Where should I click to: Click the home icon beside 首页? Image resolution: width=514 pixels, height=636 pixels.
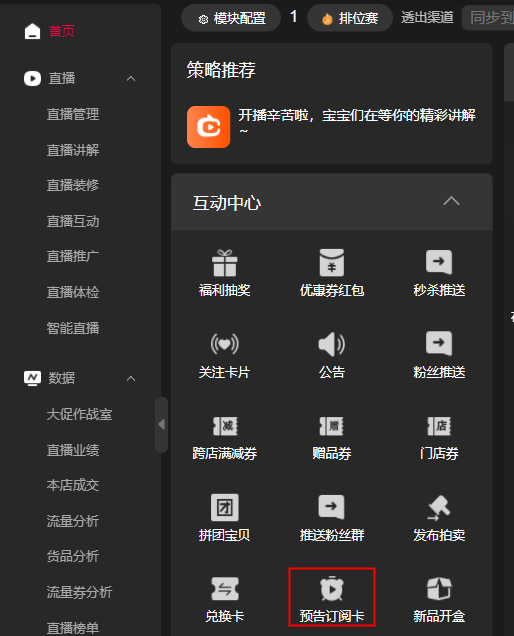(x=32, y=31)
